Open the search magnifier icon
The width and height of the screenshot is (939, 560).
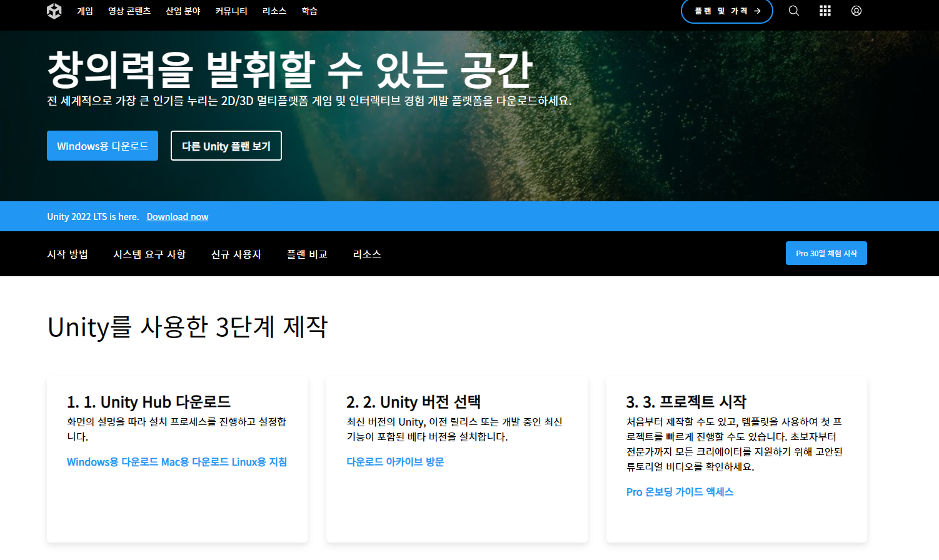tap(794, 11)
